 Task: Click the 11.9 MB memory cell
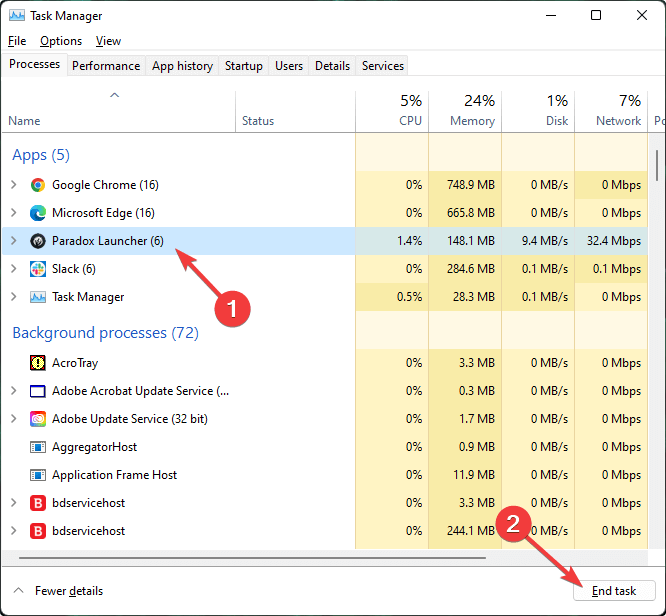465,475
